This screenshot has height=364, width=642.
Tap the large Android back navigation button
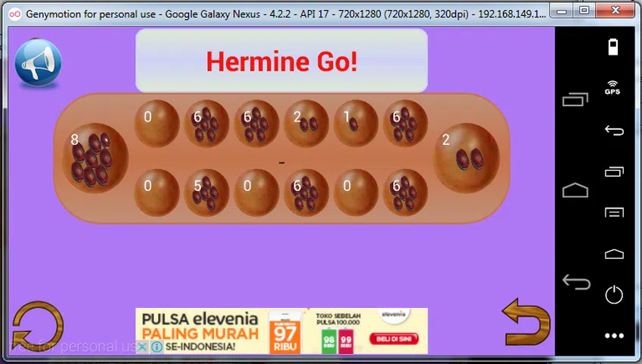(576, 283)
